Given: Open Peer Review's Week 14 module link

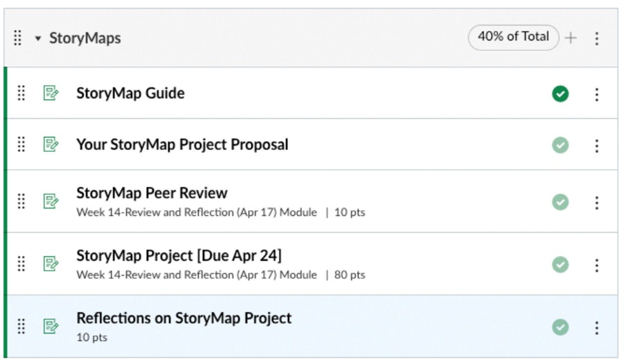Looking at the screenshot, I should 196,212.
